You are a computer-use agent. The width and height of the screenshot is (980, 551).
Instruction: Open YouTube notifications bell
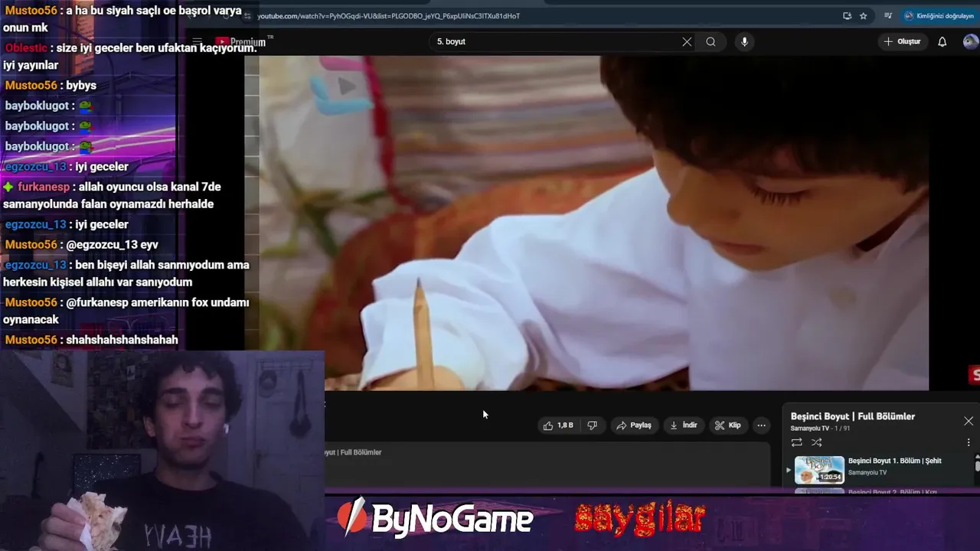point(942,42)
